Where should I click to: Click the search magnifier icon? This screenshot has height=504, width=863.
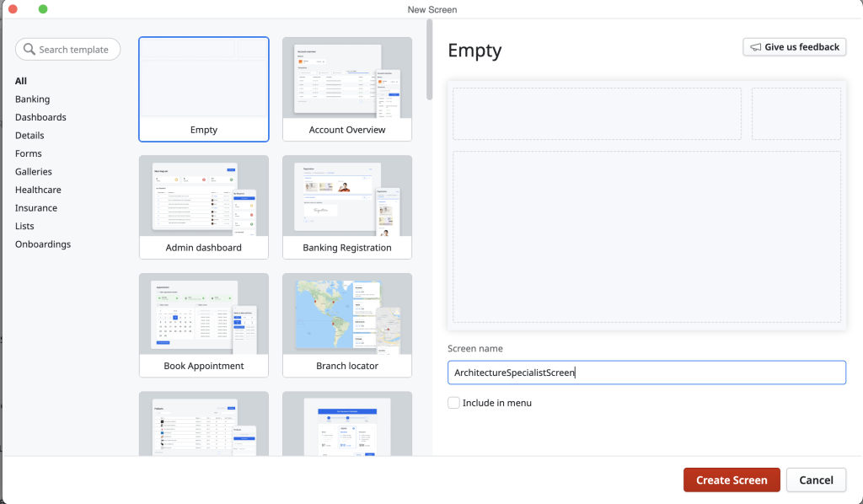pos(29,50)
